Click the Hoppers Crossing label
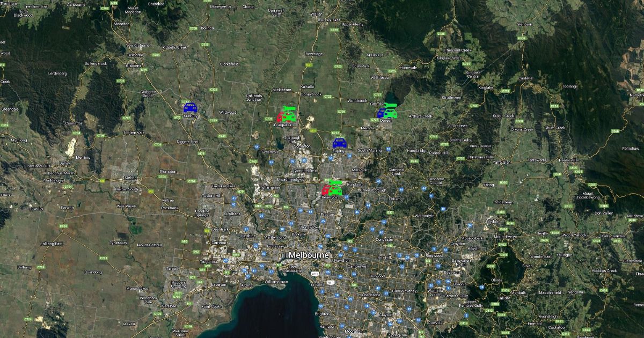Screen dimensions: 644x338 tap(179, 284)
